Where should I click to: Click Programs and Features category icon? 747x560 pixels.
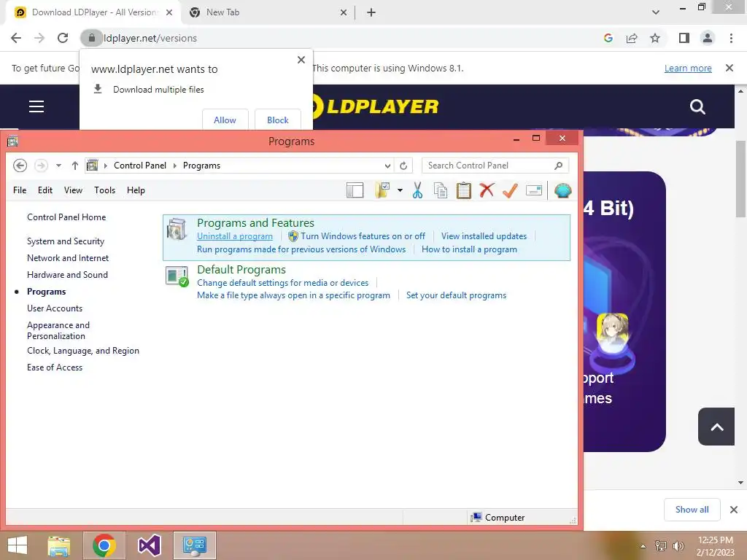point(177,230)
